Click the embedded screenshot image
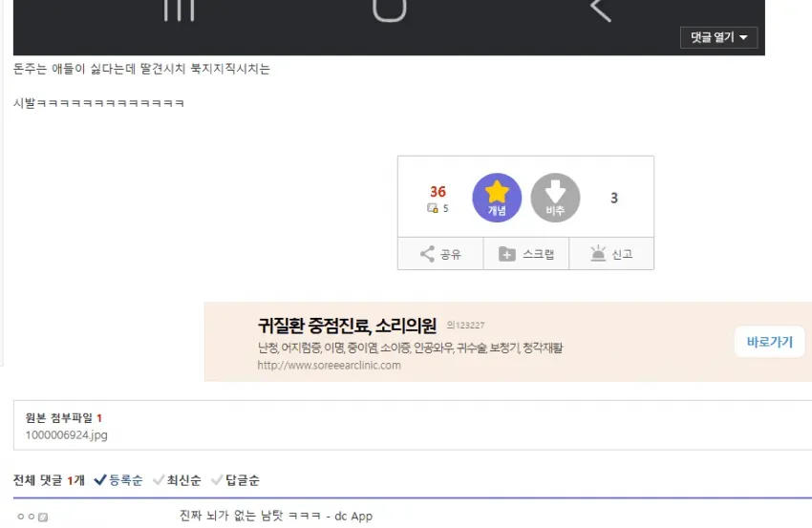The width and height of the screenshot is (812, 528). (x=389, y=28)
